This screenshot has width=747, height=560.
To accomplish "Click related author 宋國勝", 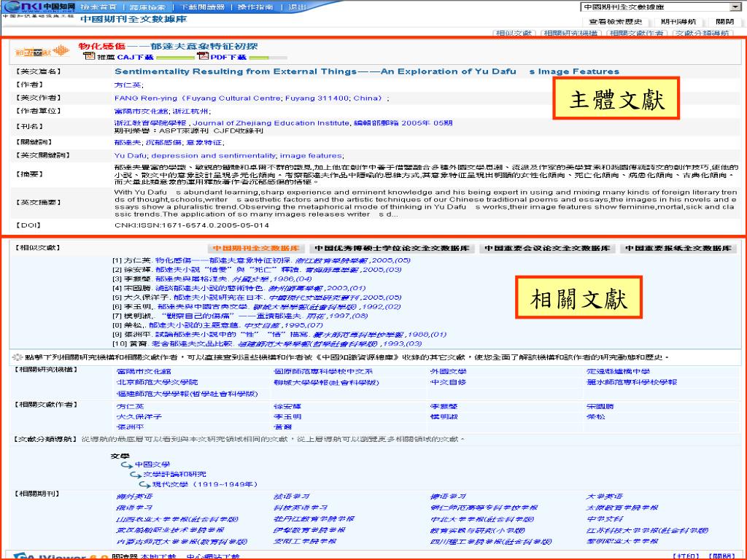I will 600,407.
